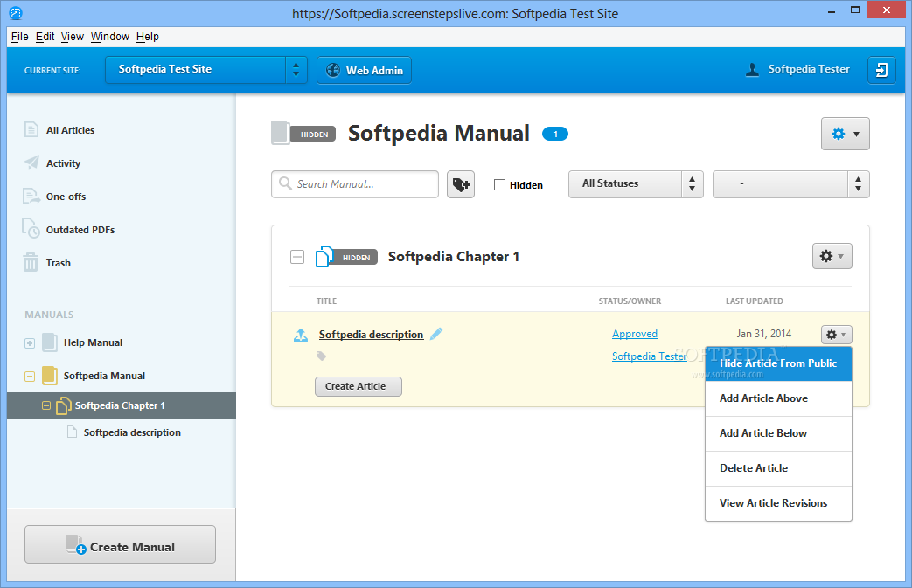Image resolution: width=912 pixels, height=588 pixels.
Task: Click the logout icon beside Softpedia Tester
Action: pyautogui.click(x=881, y=70)
